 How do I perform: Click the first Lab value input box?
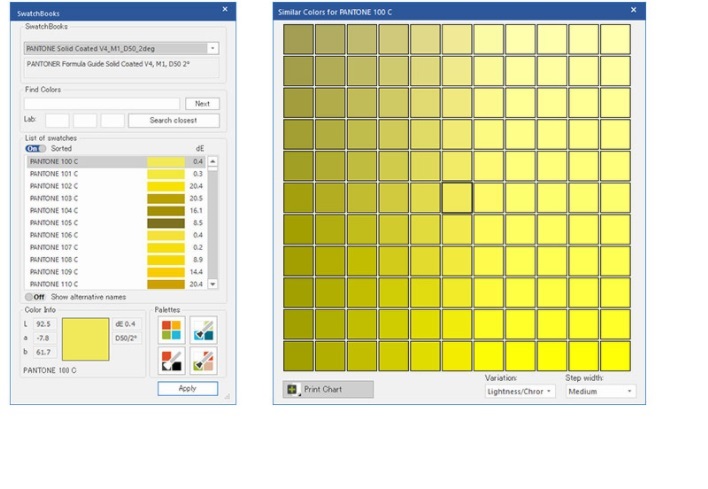pyautogui.click(x=57, y=121)
